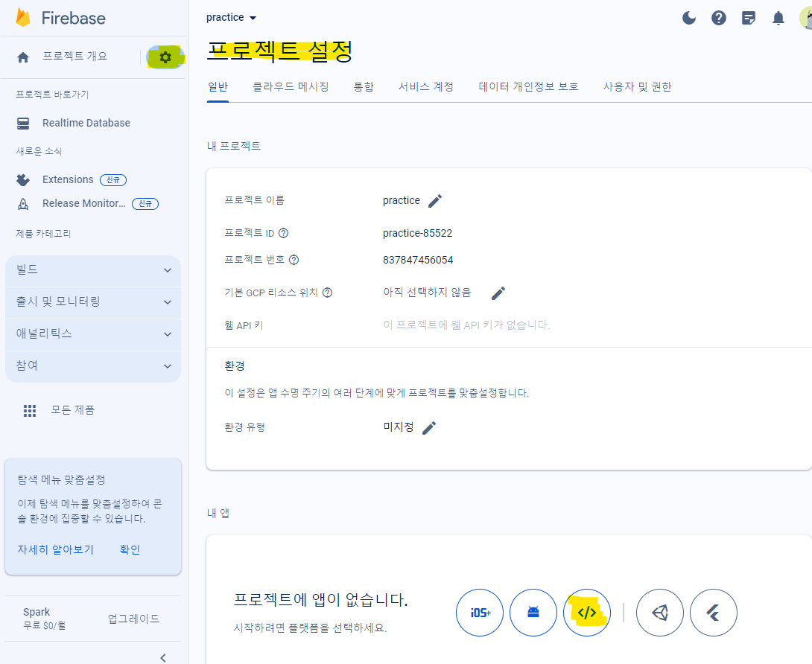Click the Firebase flame logo
Image resolution: width=812 pixels, height=664 pixels.
[x=23, y=18]
